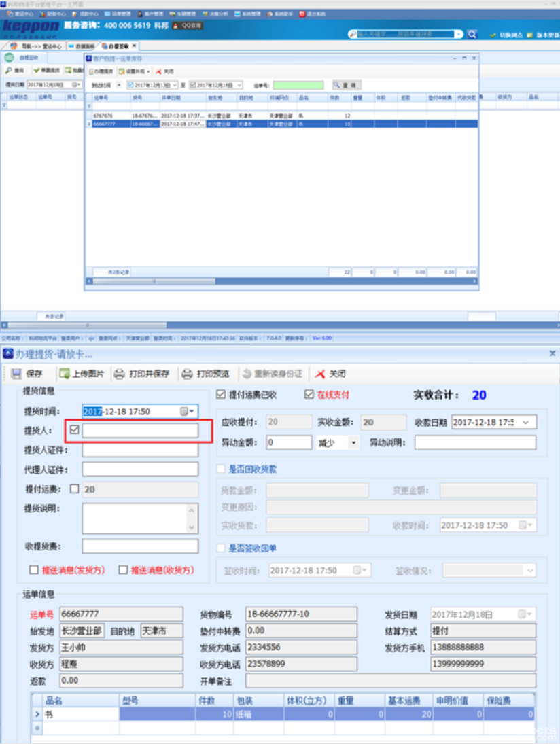The image size is (560, 744).
Task: Open 打印预览 print preview
Action: [x=187, y=374]
